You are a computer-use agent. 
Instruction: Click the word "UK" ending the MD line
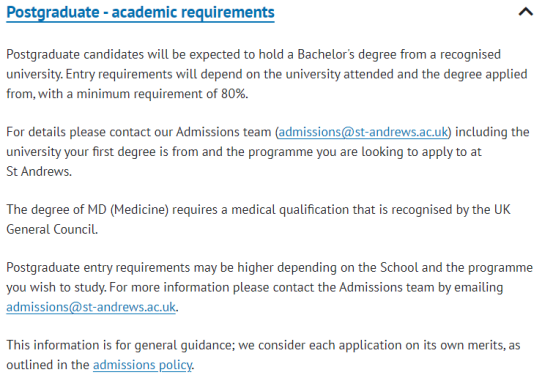pyautogui.click(x=502, y=210)
